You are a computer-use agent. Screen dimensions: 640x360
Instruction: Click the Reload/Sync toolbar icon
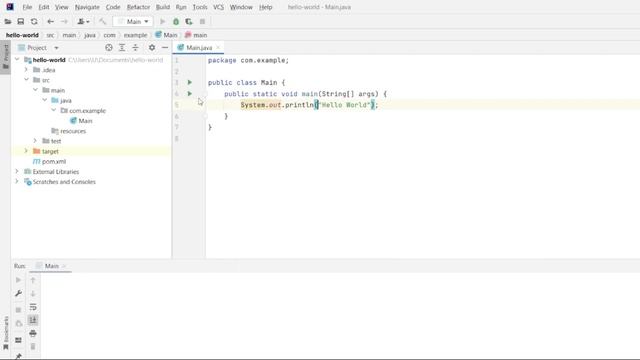pos(34,22)
